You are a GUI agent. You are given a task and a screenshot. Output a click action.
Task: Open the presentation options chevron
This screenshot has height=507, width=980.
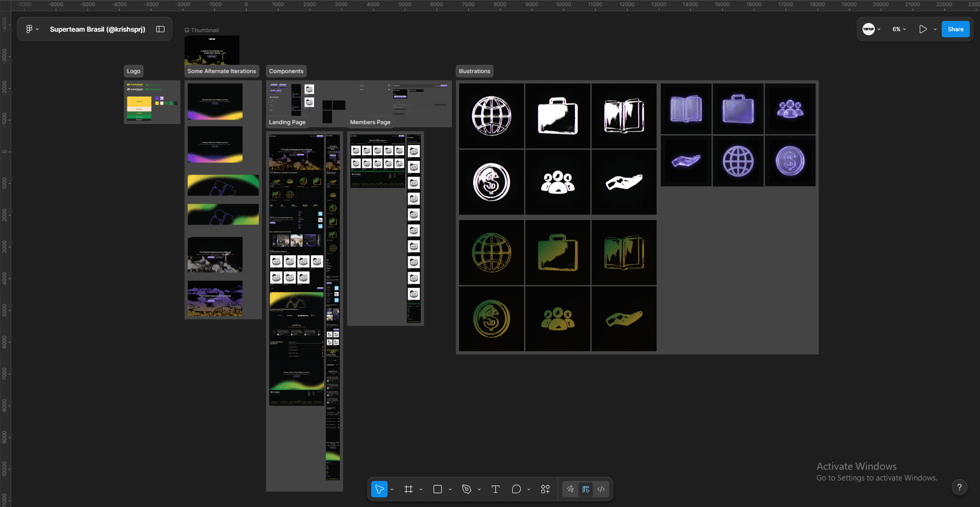[x=936, y=29]
